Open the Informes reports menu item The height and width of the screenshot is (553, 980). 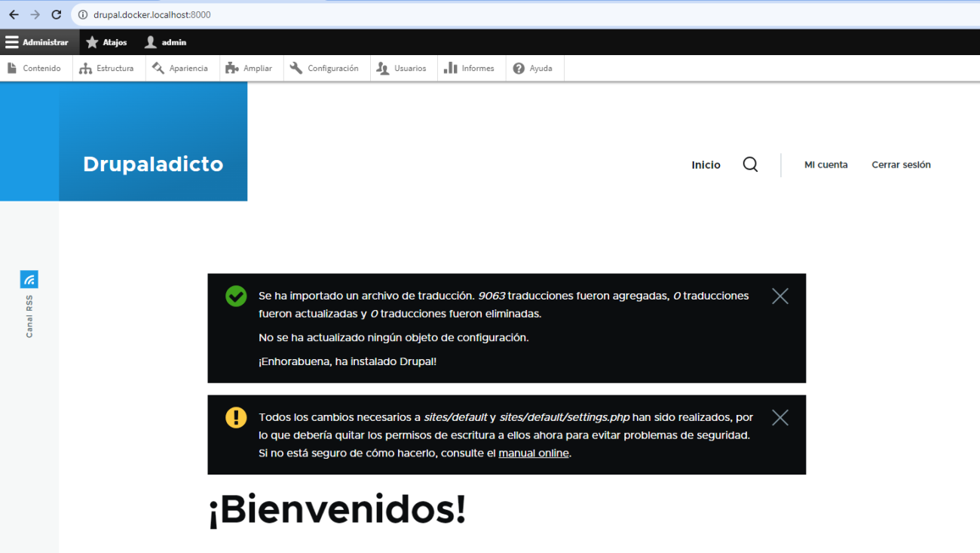click(x=470, y=68)
